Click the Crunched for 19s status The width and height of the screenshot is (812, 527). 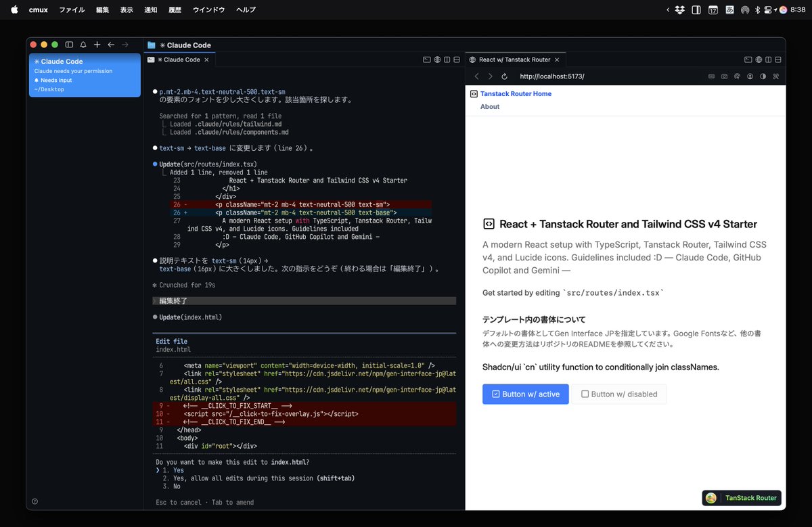coord(185,285)
